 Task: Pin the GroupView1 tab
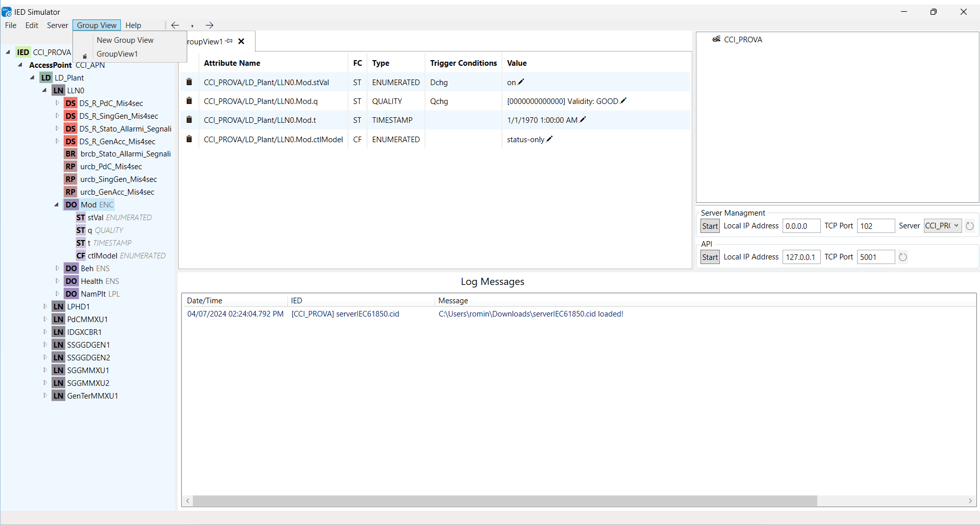pyautogui.click(x=230, y=41)
